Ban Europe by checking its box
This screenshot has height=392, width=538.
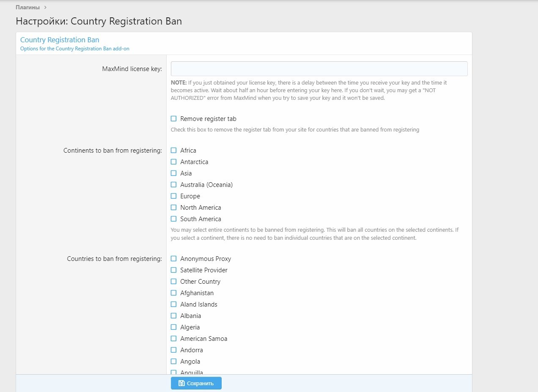(173, 196)
